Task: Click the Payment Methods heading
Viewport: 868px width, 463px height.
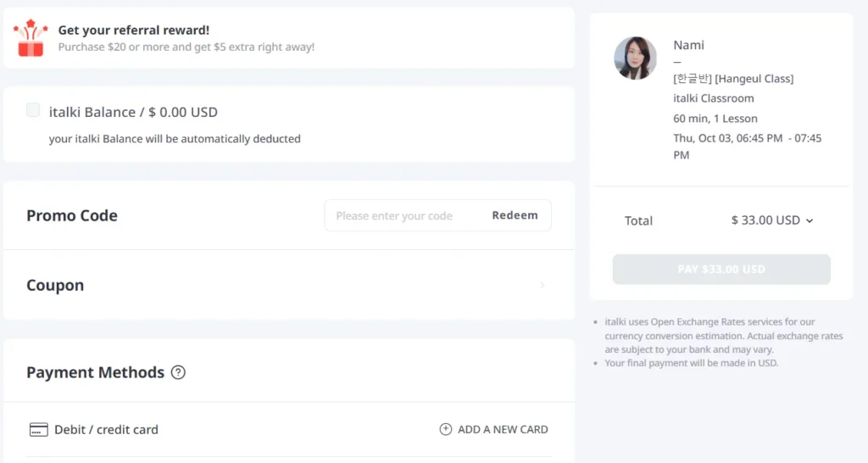Action: point(95,372)
